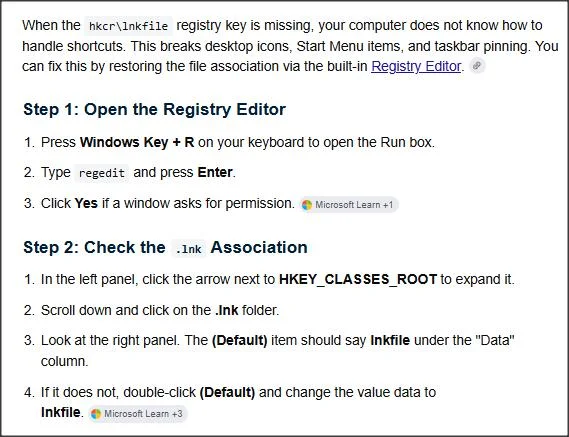The height and width of the screenshot is (437, 569).
Task: Click the colorful logo in the Microsoft Learn +3 chip
Action: [96, 414]
